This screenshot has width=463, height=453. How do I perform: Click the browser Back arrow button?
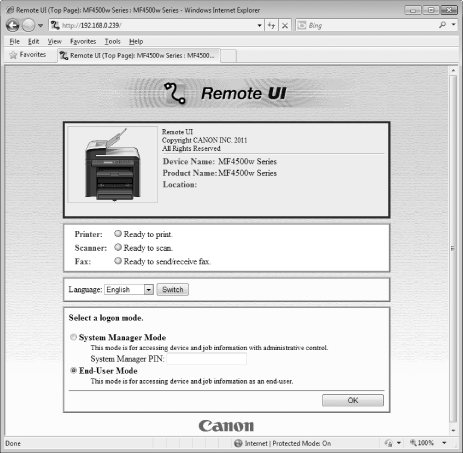point(13,25)
